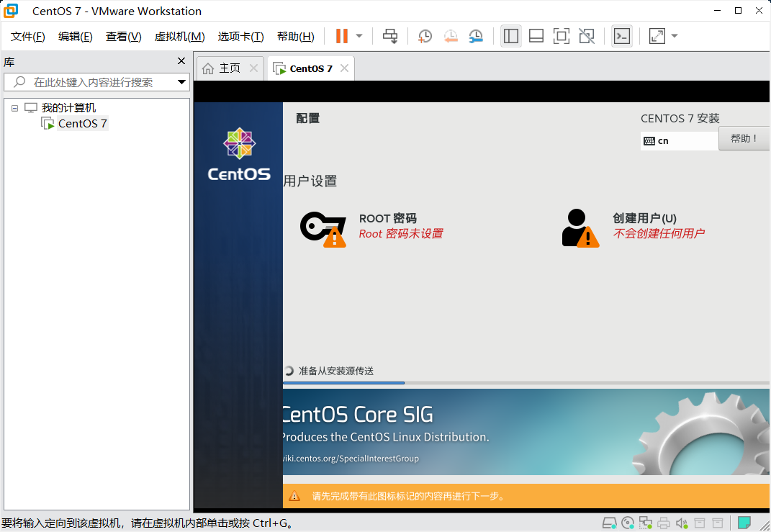Screen dimensions: 771x532
Task: Click the 用户设置 heading text
Action: pyautogui.click(x=310, y=181)
